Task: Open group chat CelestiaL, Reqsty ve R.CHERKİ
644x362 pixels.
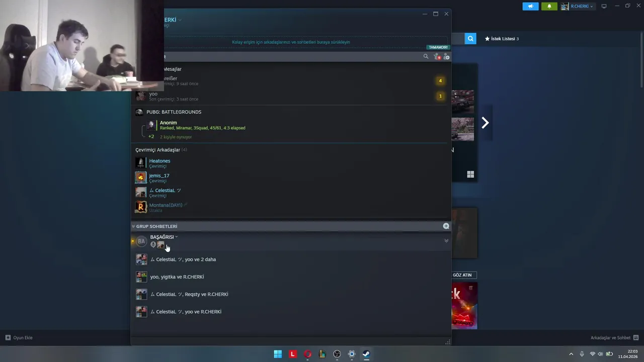Action: click(291, 294)
